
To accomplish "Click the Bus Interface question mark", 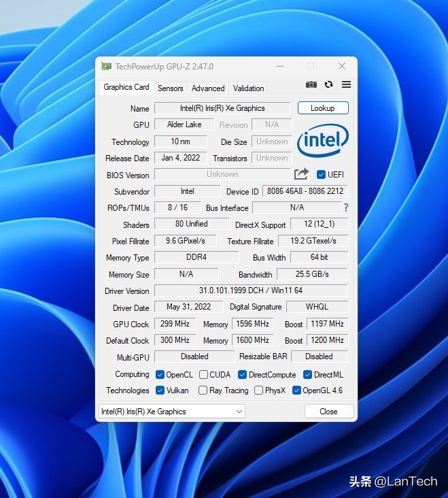I will pos(345,207).
